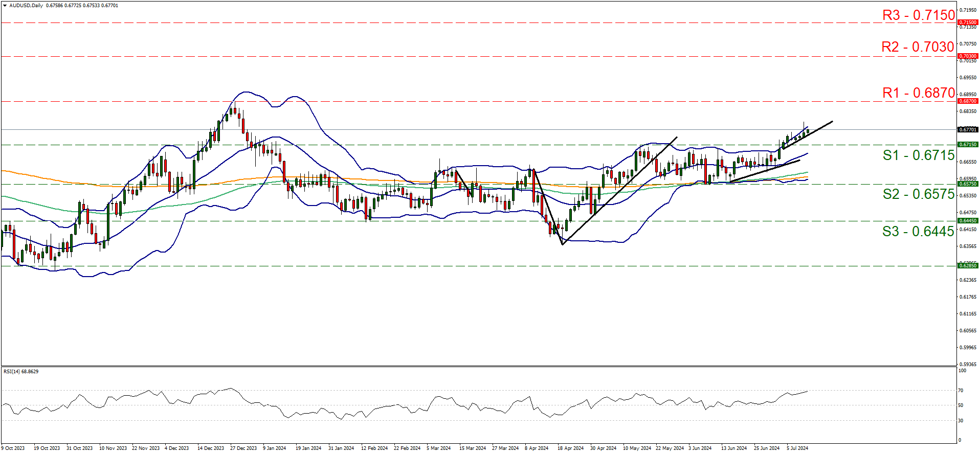Select the S3 - 0.6445 support label
The height and width of the screenshot is (454, 980).
(x=918, y=232)
